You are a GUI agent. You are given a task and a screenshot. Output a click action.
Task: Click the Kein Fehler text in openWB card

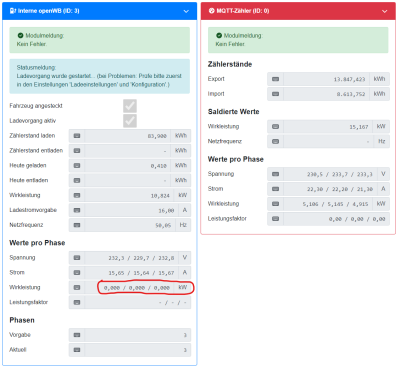[32, 44]
